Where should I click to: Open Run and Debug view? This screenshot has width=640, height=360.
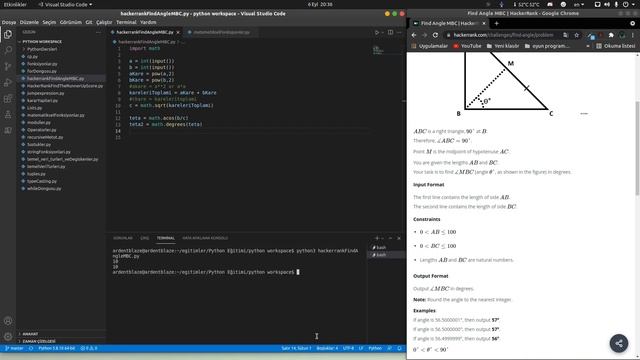tap(8, 83)
